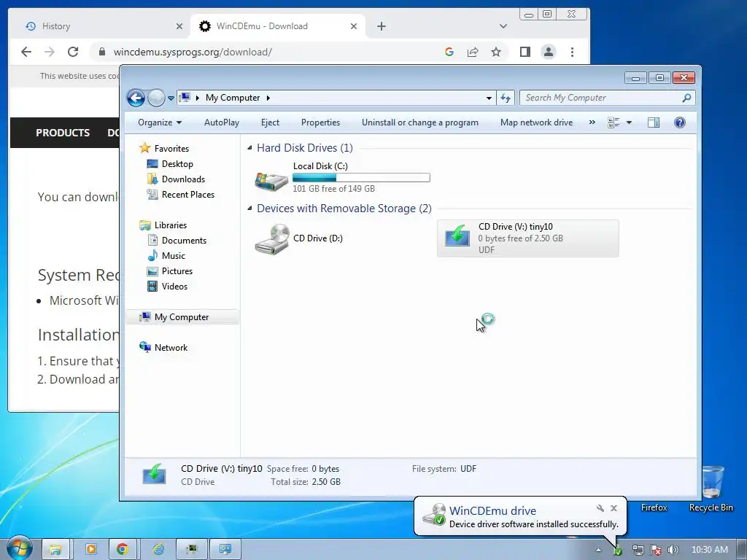Click Eject in the toolbar
The width and height of the screenshot is (747, 560).
click(270, 122)
